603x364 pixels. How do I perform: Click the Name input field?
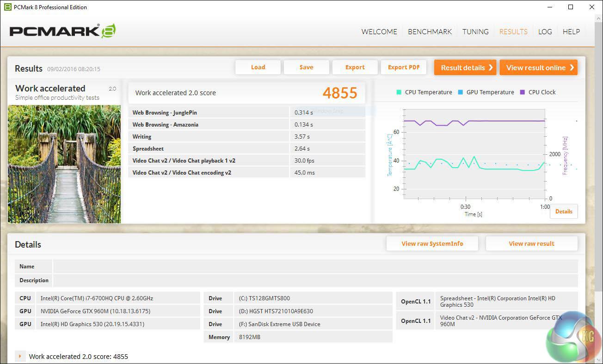315,267
